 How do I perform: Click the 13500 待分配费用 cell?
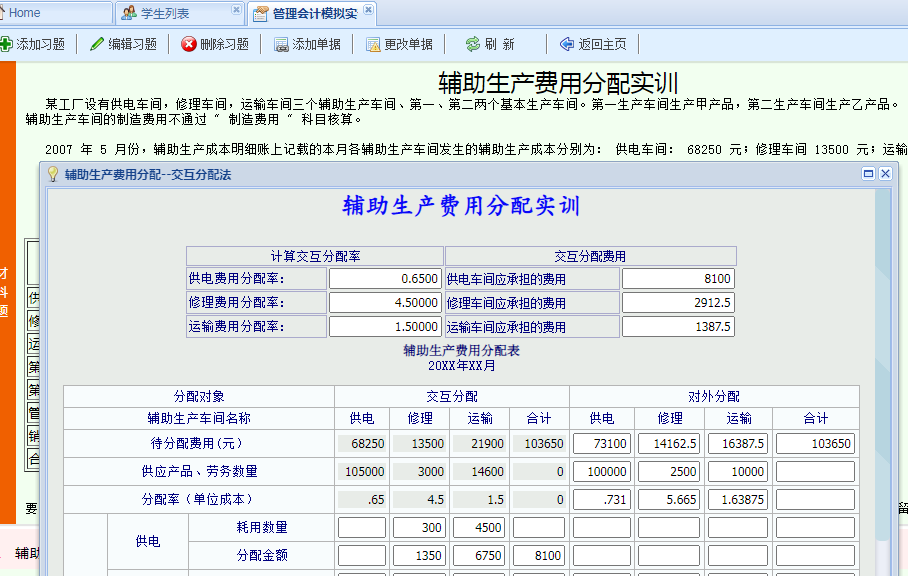pyautogui.click(x=419, y=443)
